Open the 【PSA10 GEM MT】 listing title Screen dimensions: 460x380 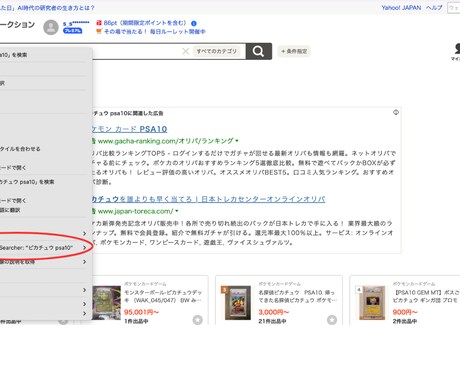pyautogui.click(x=426, y=296)
